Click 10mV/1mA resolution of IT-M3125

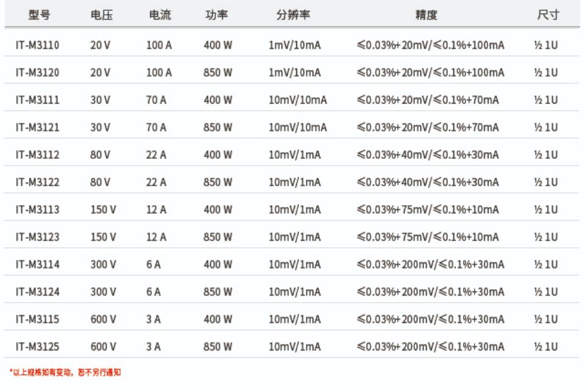point(295,347)
